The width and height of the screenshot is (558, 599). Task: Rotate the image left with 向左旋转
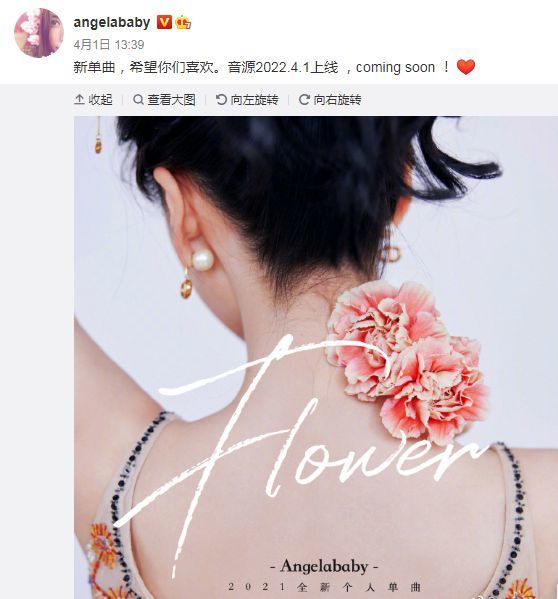[x=247, y=100]
